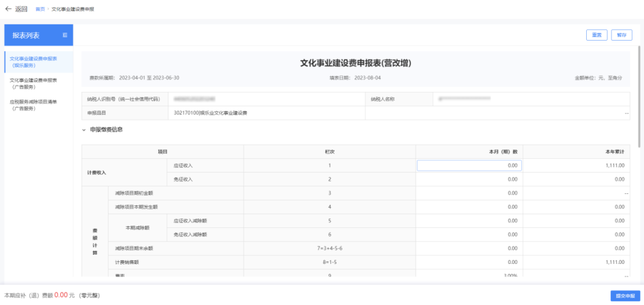
Task: Submit the form with 提交申报
Action: click(625, 295)
